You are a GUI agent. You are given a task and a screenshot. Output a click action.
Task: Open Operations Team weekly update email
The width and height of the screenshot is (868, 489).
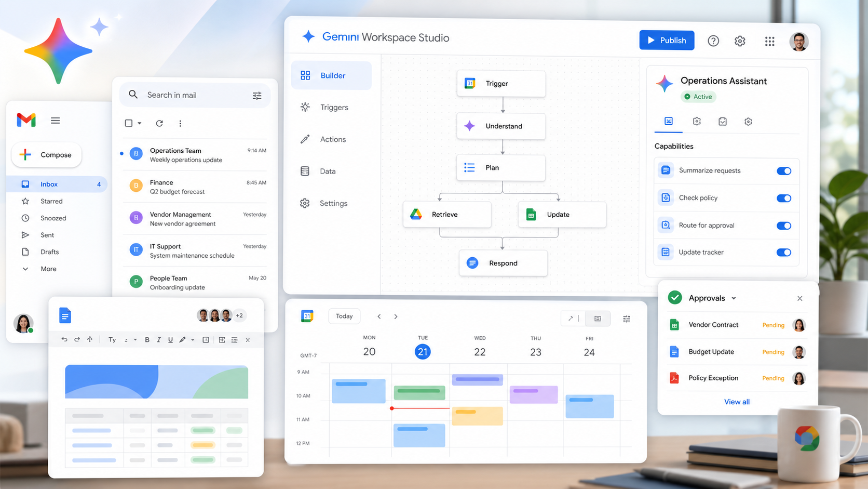[195, 155]
